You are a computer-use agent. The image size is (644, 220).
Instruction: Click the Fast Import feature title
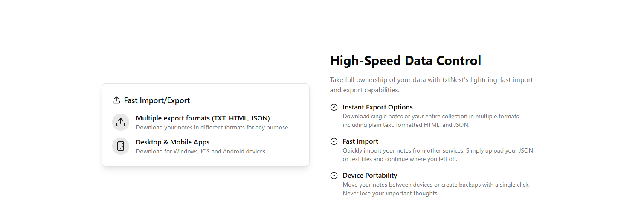click(360, 141)
